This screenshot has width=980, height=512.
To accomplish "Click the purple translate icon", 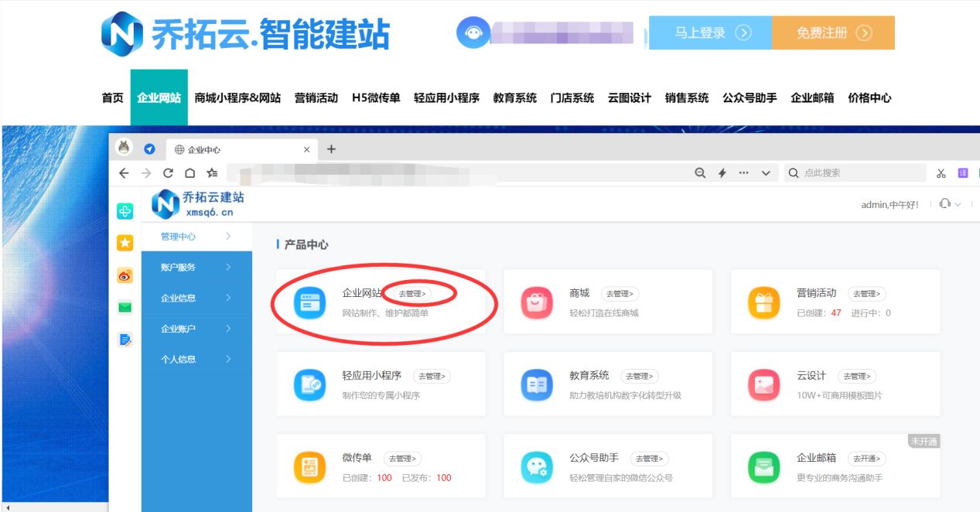I will [963, 173].
